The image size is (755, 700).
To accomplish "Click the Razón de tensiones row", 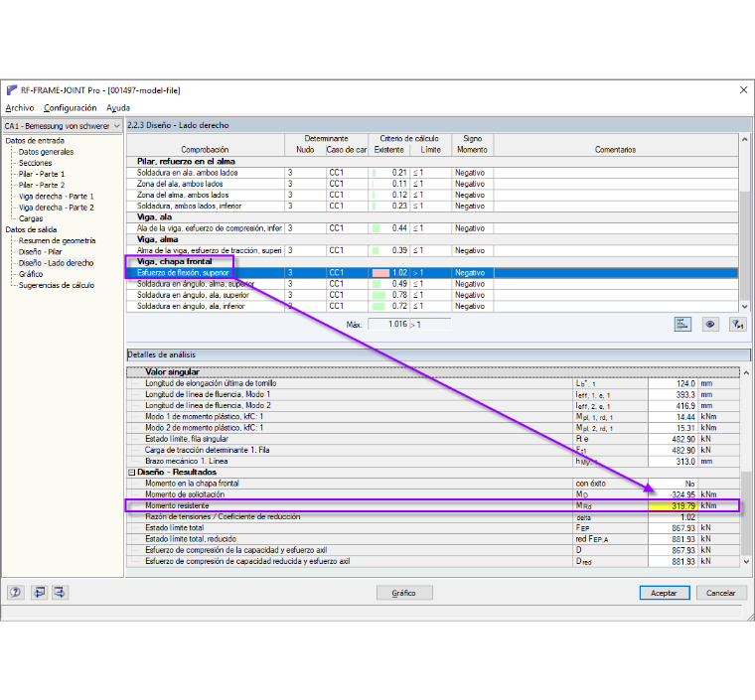I will click(433, 516).
